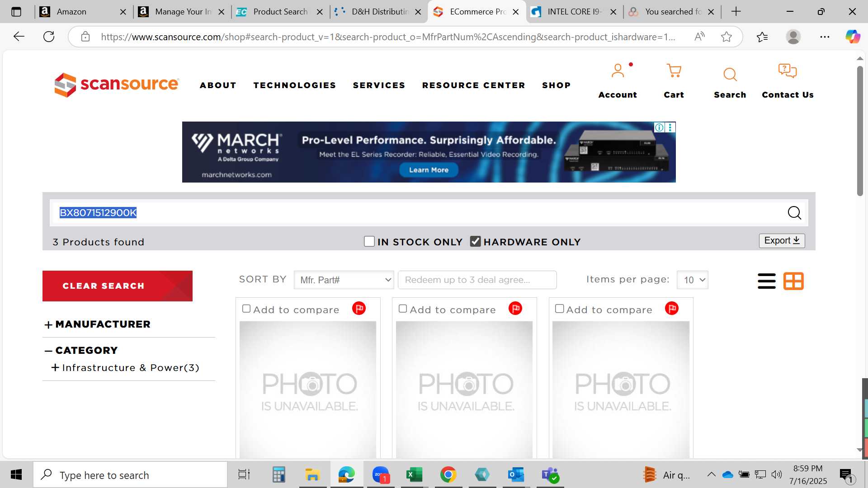
Task: Click the second product photo placeholder
Action: (464, 389)
